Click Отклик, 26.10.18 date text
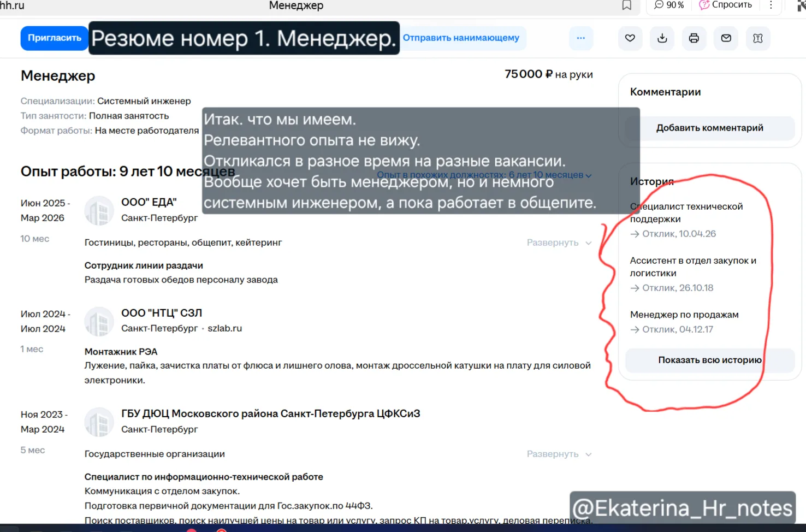The width and height of the screenshot is (806, 532). tap(678, 288)
